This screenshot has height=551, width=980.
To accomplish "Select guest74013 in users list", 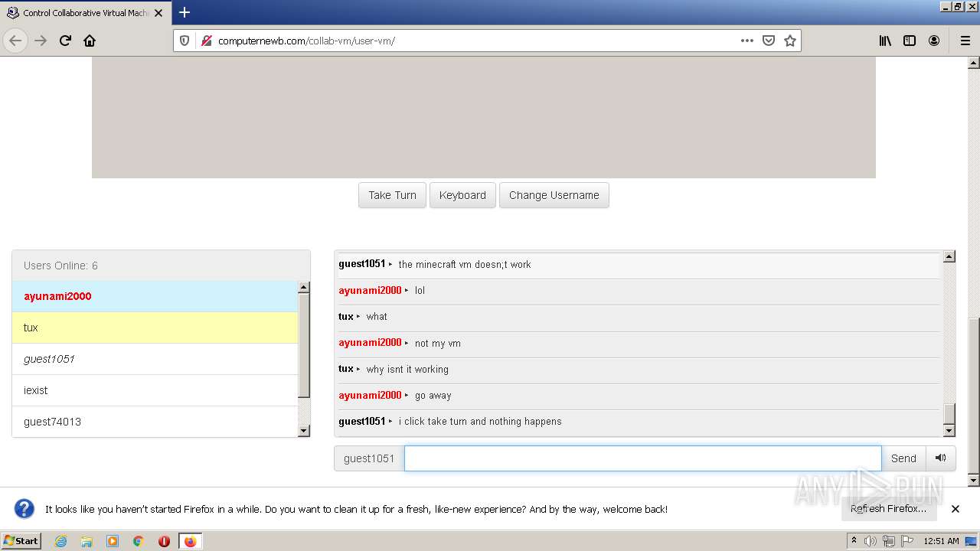I will click(x=155, y=422).
